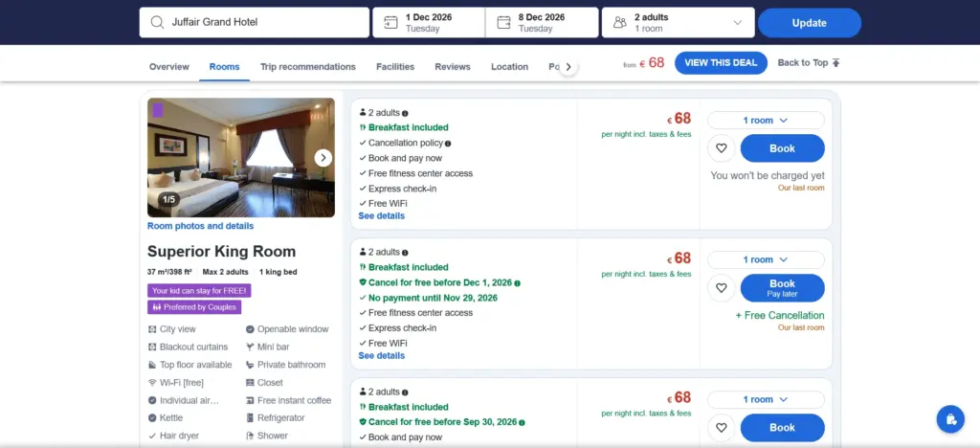Click info icon after Cancel for free before Sep 30
This screenshot has height=448, width=980.
522,422
